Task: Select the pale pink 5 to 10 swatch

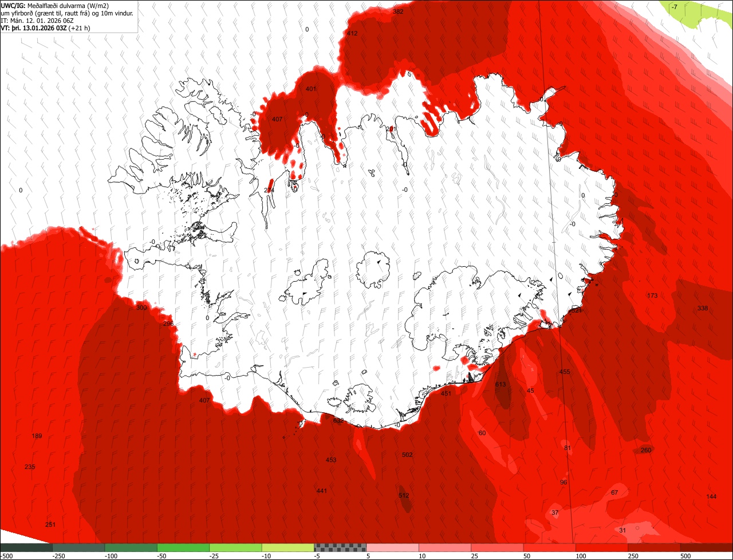Action: 392,547
